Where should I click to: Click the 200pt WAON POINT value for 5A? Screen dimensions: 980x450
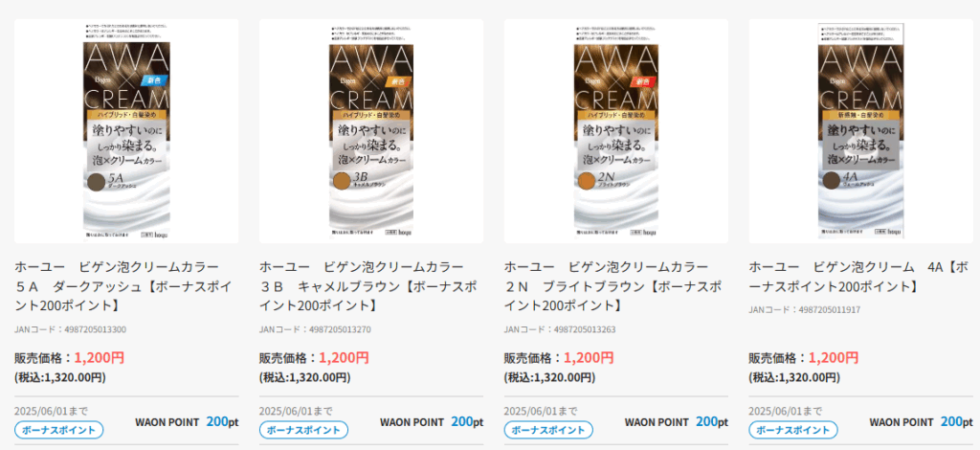222,422
